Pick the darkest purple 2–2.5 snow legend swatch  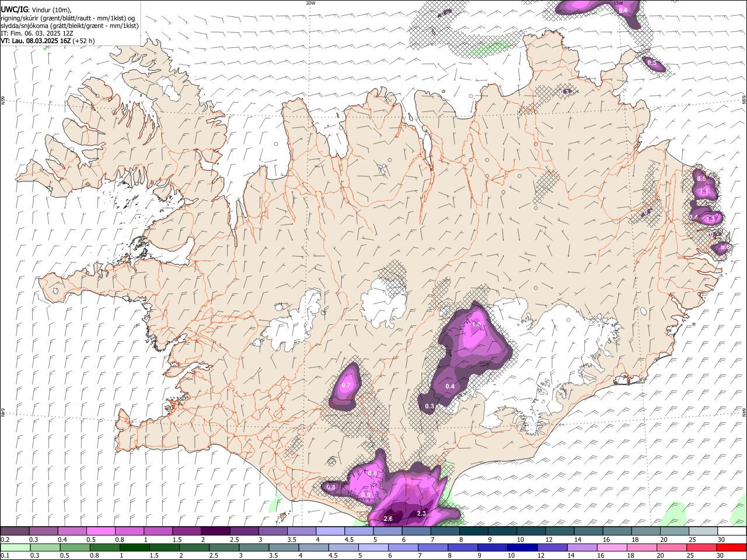coord(215,531)
